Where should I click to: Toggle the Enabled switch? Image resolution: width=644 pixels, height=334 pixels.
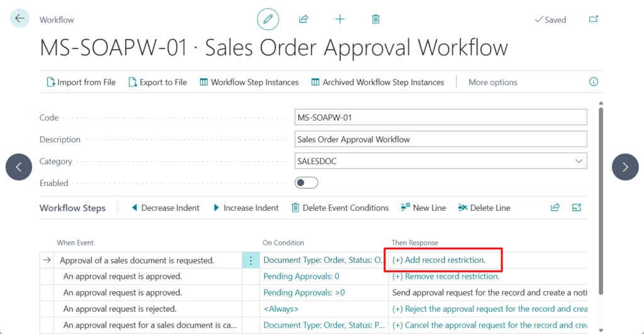pyautogui.click(x=306, y=183)
